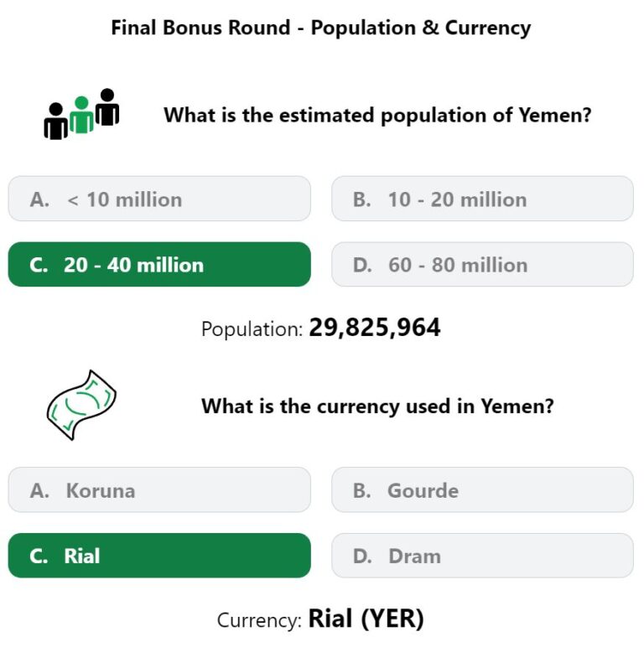This screenshot has height=647, width=644.
Task: Choose Koruna as the currency answer
Action: pos(159,489)
